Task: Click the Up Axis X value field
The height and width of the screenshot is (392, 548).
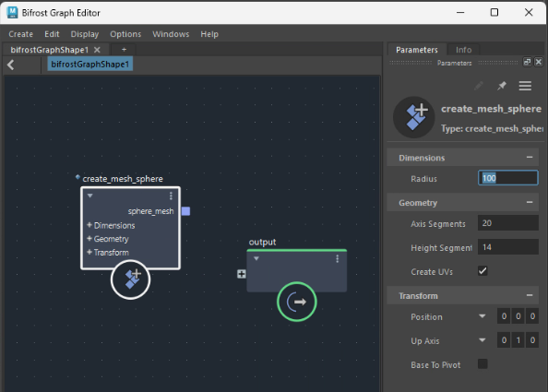Action: click(504, 340)
